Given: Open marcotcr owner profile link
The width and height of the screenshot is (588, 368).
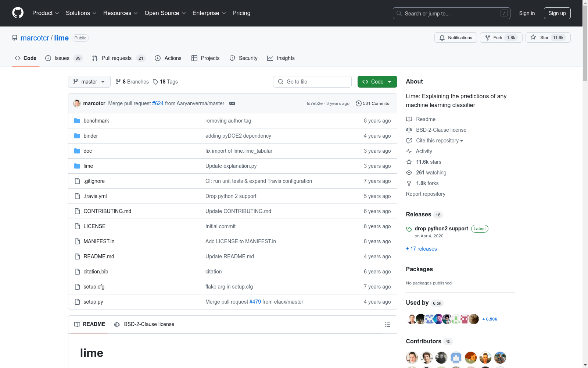Looking at the screenshot, I should click(x=35, y=38).
